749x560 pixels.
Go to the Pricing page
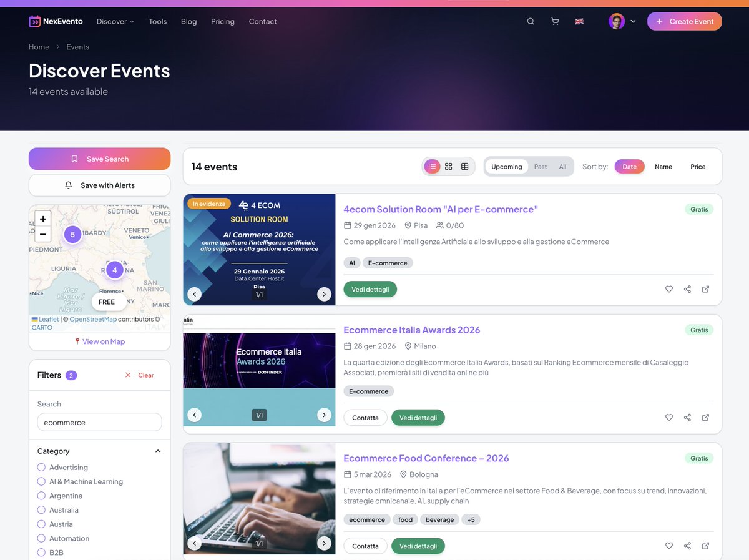tap(223, 21)
